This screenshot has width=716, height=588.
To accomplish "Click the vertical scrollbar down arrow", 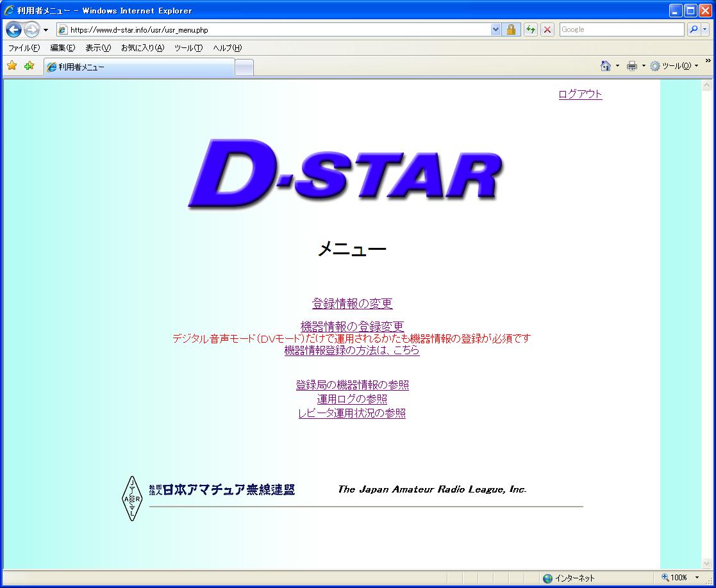I will [706, 564].
